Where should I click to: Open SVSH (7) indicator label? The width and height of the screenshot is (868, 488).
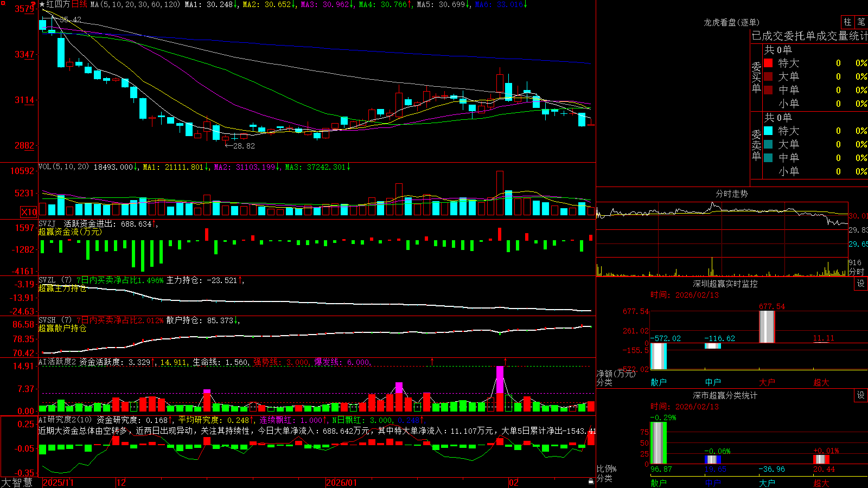tap(55, 320)
